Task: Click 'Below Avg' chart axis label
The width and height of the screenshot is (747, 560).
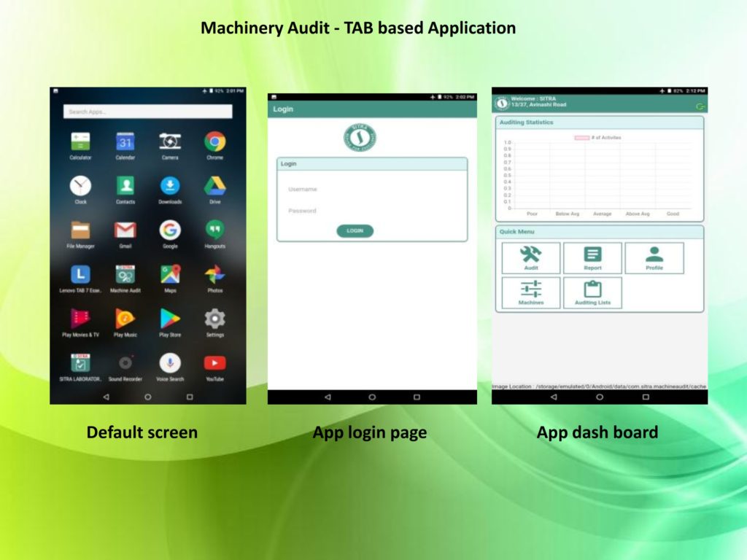Action: tap(568, 214)
